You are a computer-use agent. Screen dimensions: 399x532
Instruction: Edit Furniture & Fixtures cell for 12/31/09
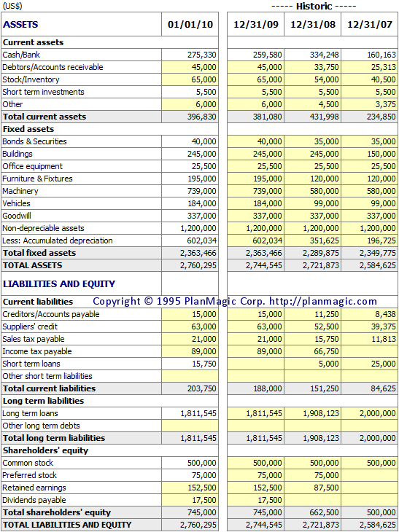(x=256, y=179)
